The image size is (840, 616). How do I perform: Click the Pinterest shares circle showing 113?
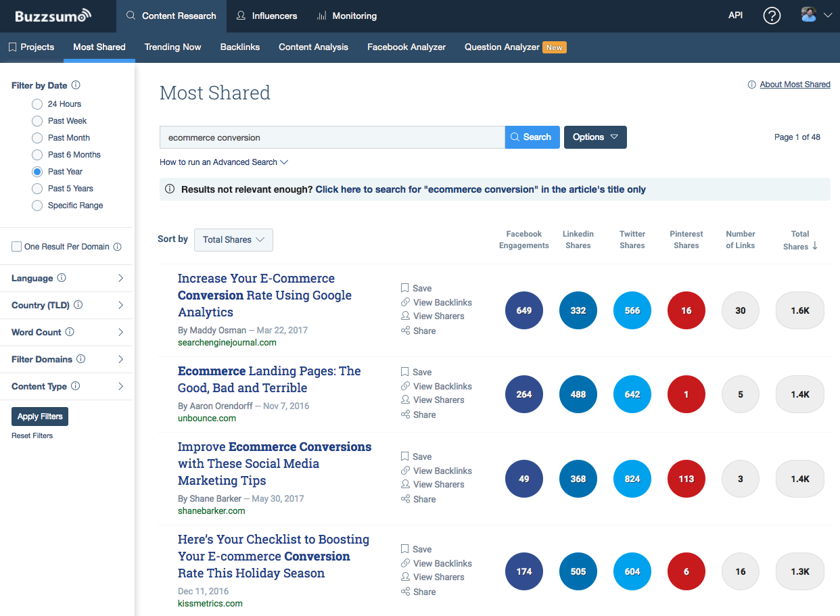[x=686, y=479]
